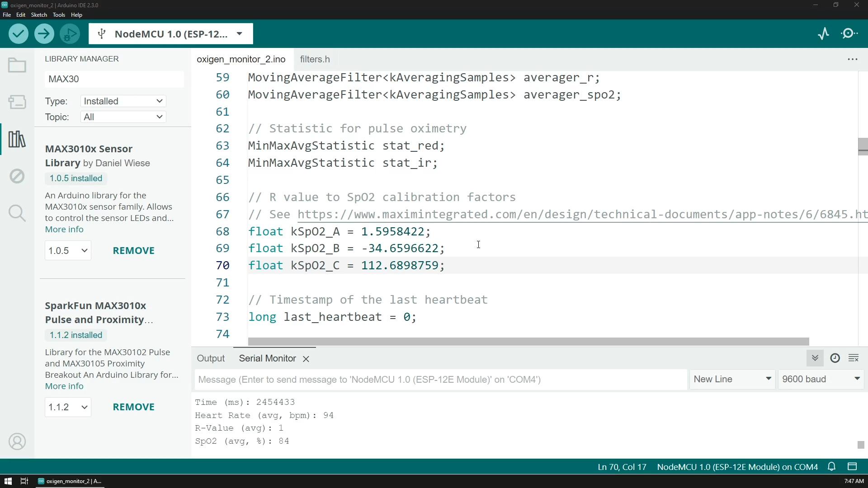Open the Topic dropdown in Library Manager
Image resolution: width=868 pixels, height=488 pixels.
122,117
